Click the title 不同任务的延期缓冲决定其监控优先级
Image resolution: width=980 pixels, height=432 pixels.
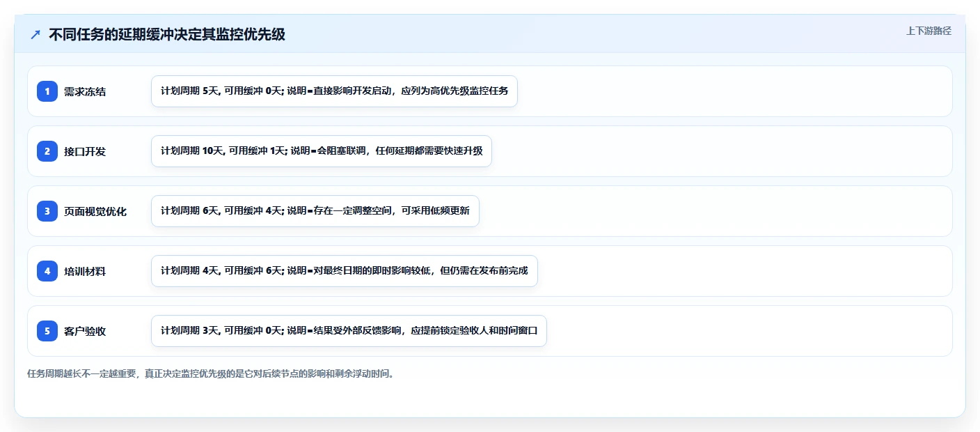coord(167,35)
